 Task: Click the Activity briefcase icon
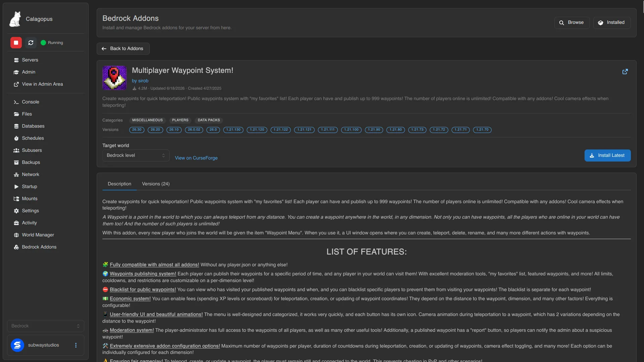point(16,223)
